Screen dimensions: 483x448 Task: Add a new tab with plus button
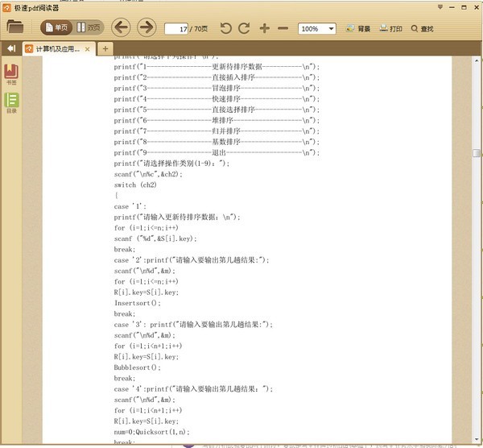click(x=105, y=48)
